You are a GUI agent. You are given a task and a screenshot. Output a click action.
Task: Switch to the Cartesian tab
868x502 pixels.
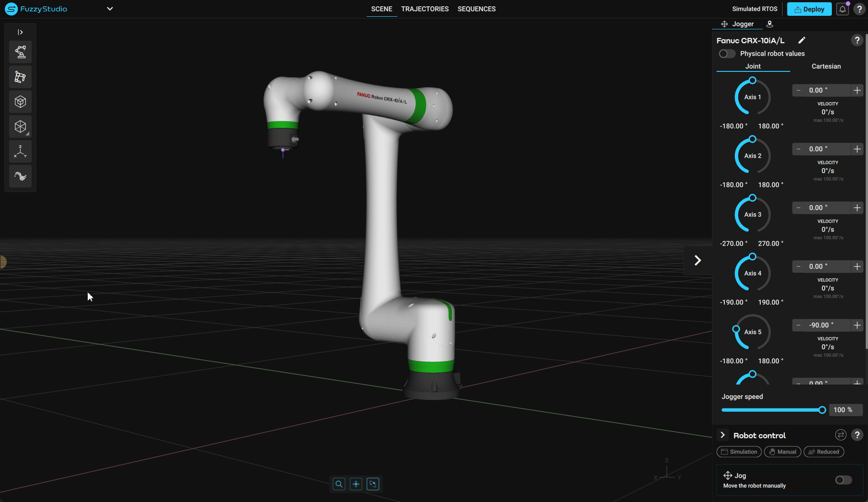826,66
